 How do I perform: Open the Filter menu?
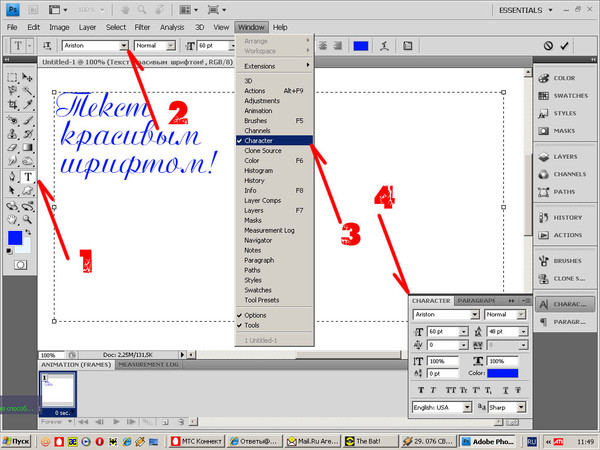coord(142,27)
